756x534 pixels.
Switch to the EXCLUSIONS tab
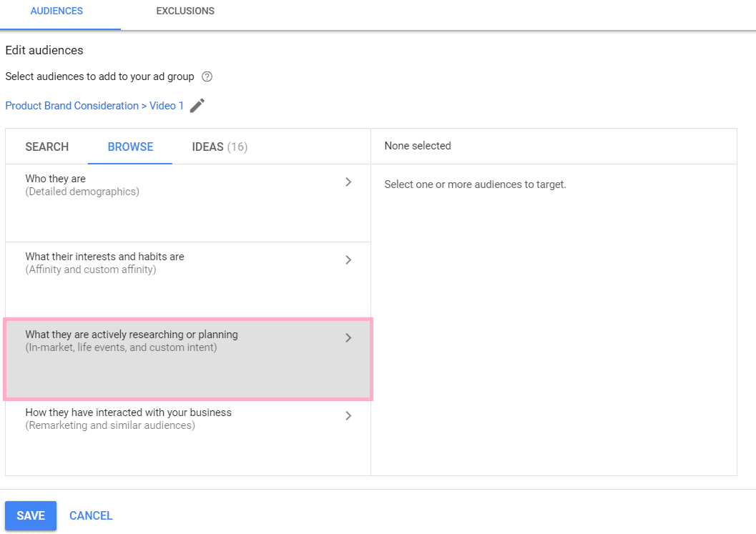[185, 11]
